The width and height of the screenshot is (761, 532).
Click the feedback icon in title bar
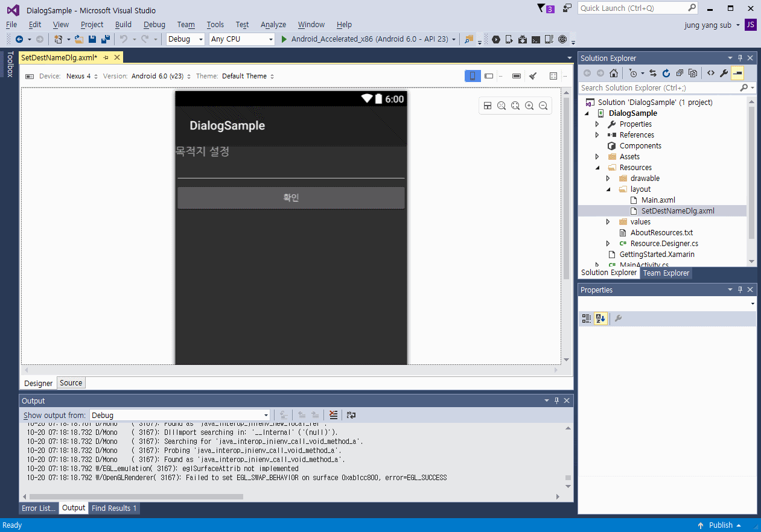click(567, 8)
